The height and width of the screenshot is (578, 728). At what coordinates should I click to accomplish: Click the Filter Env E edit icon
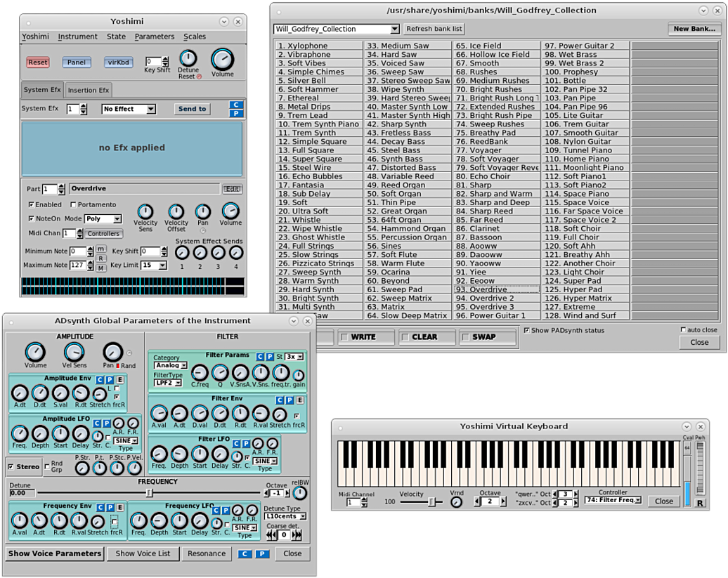click(x=299, y=400)
